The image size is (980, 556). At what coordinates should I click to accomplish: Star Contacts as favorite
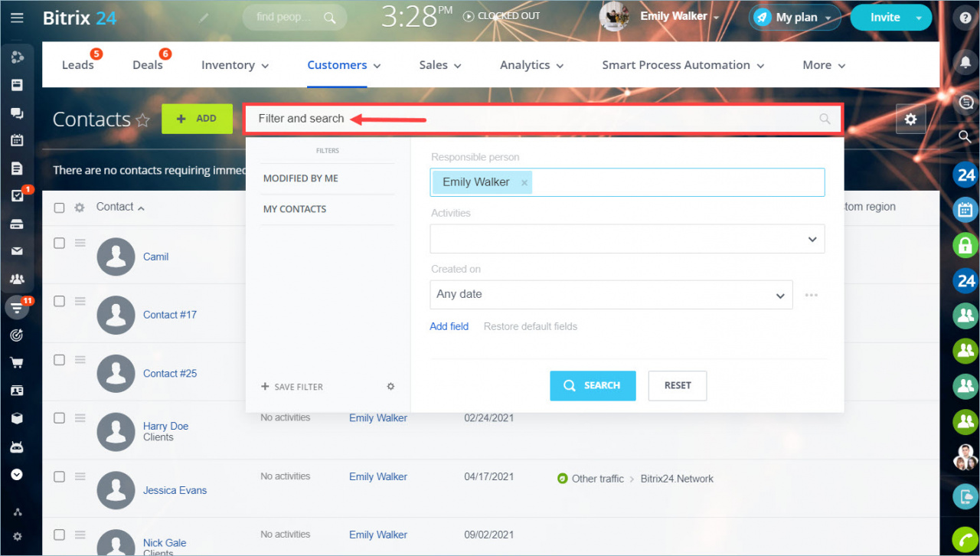pyautogui.click(x=142, y=120)
